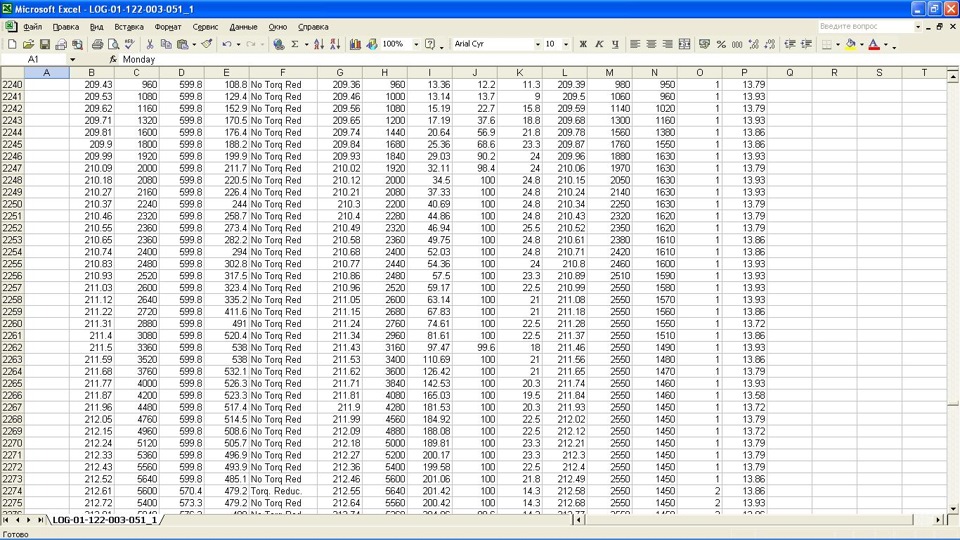Go to first sheet tab arrow
This screenshot has width=960, height=540.
click(6, 520)
